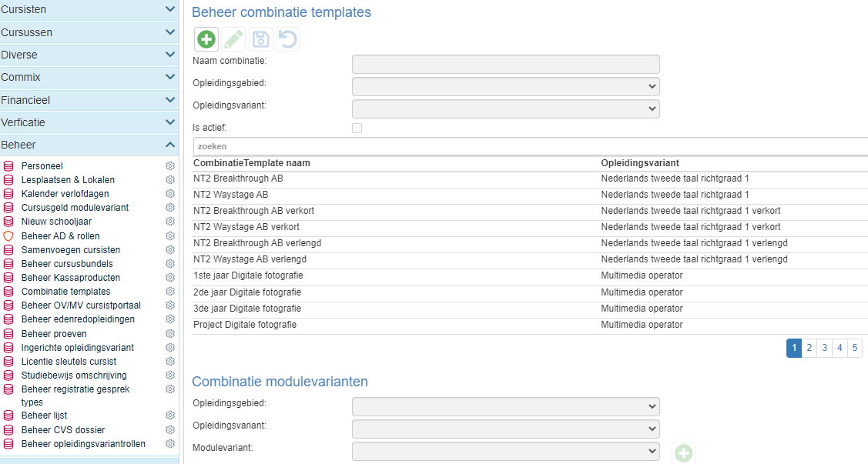Select row Project Digitale fotografie

point(531,325)
